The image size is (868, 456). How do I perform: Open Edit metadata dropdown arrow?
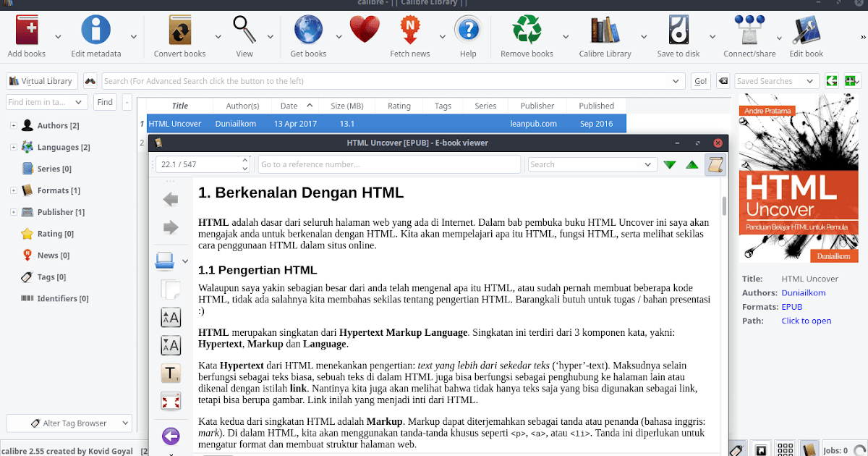(134, 36)
